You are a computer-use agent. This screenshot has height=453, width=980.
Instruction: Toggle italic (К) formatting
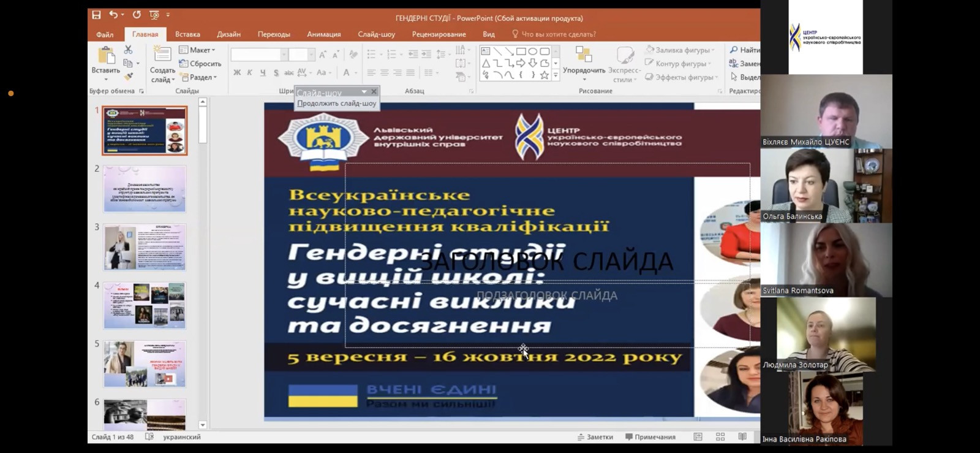pos(250,72)
